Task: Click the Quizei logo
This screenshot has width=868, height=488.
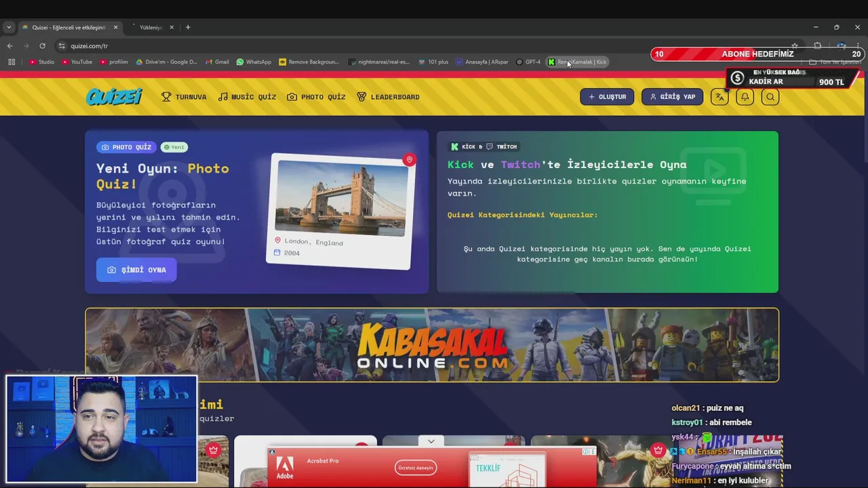Action: coord(114,97)
